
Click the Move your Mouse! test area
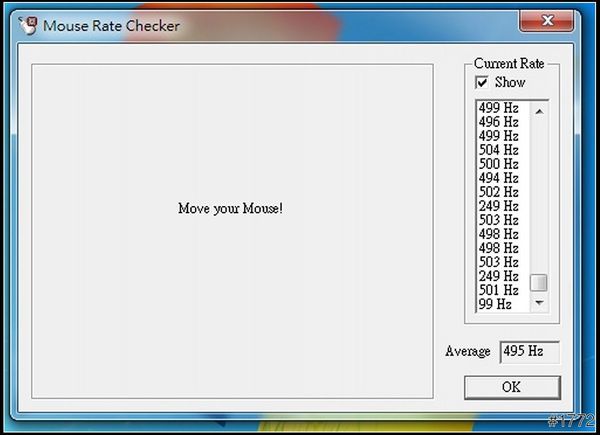click(x=232, y=231)
